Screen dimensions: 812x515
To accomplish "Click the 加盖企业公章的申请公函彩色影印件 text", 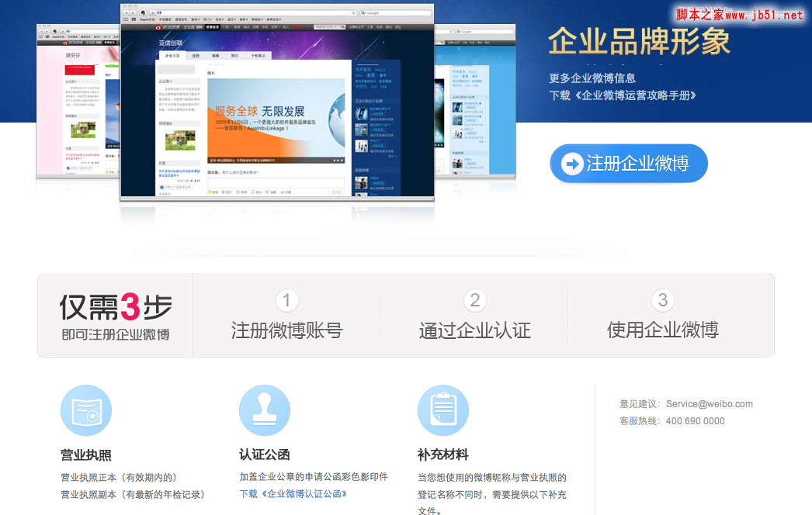I will pos(314,477).
